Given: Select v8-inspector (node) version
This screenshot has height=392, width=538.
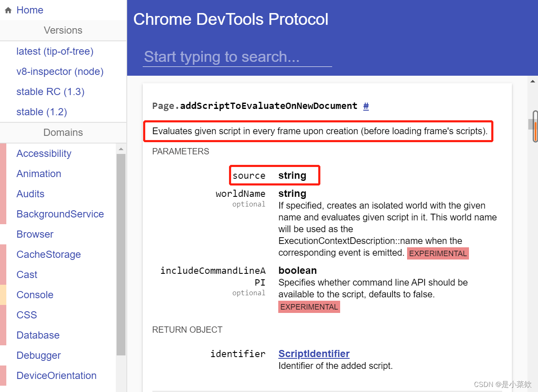Looking at the screenshot, I should [x=60, y=72].
